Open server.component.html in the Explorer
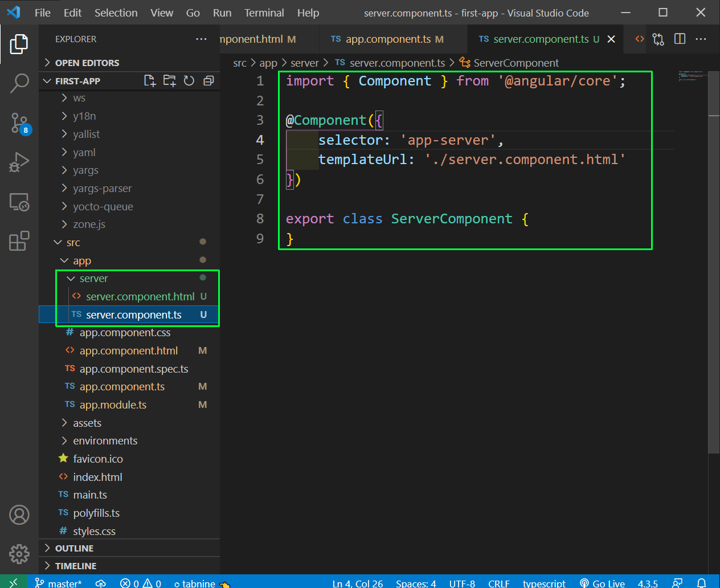This screenshot has height=588, width=720. [129, 296]
